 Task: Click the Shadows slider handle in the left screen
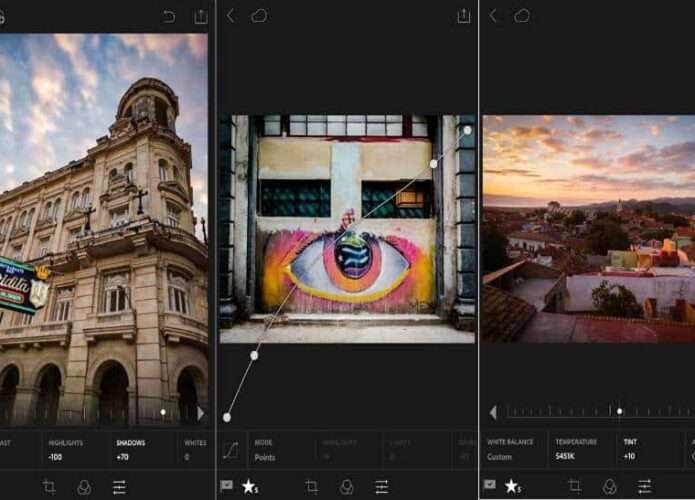pos(163,412)
